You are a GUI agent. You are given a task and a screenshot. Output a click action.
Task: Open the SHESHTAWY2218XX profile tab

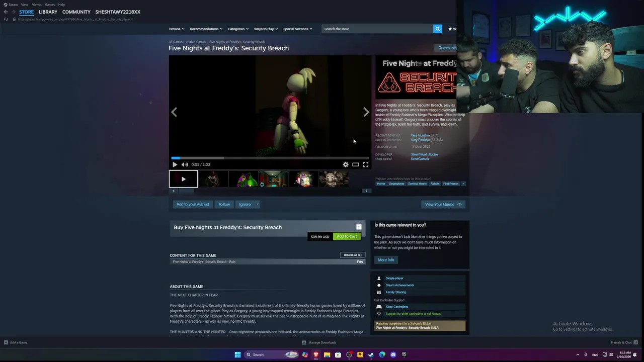118,12
